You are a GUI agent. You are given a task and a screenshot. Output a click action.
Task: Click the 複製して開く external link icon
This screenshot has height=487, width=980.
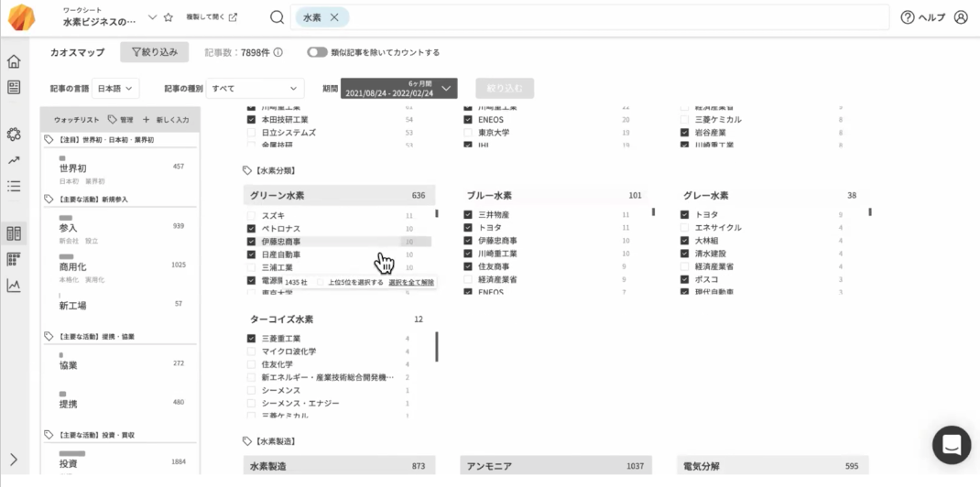(234, 17)
